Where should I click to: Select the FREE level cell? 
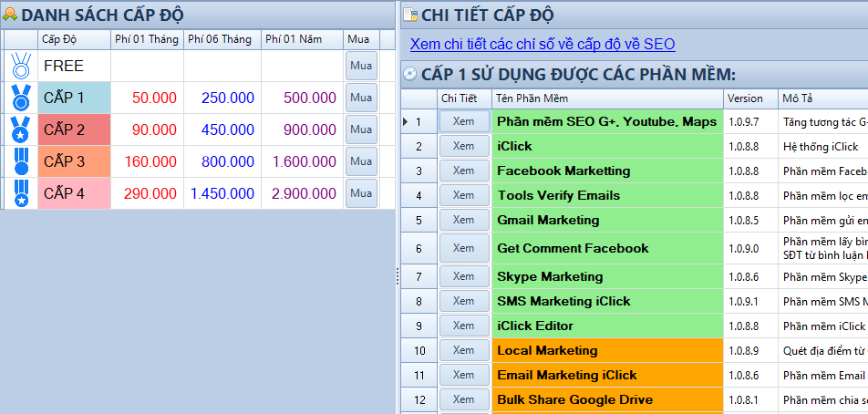pos(74,66)
